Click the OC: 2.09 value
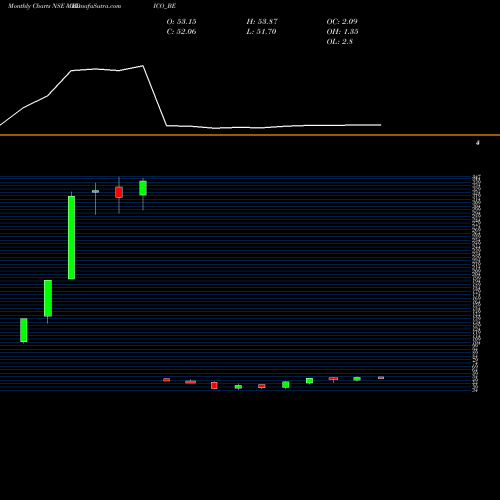Viewport: 500px width, 500px height. (x=342, y=22)
